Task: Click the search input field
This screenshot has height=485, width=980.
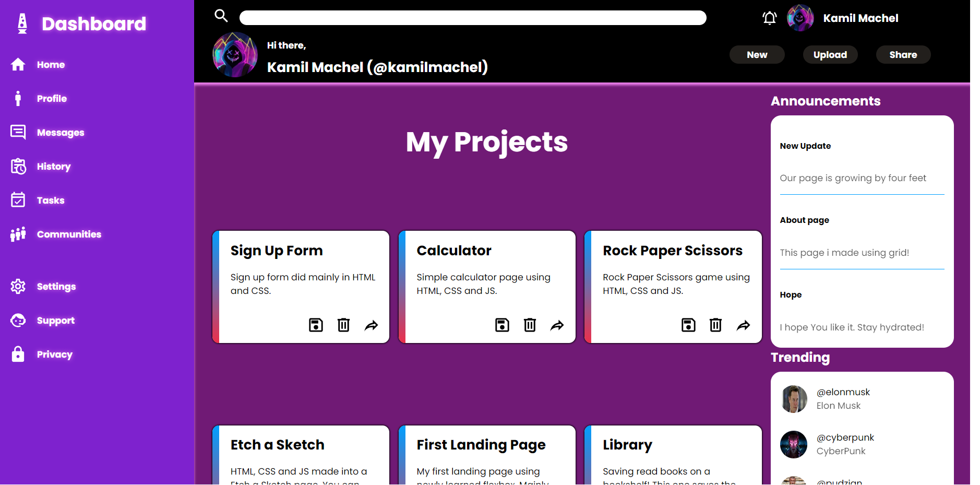Action: pos(472,17)
